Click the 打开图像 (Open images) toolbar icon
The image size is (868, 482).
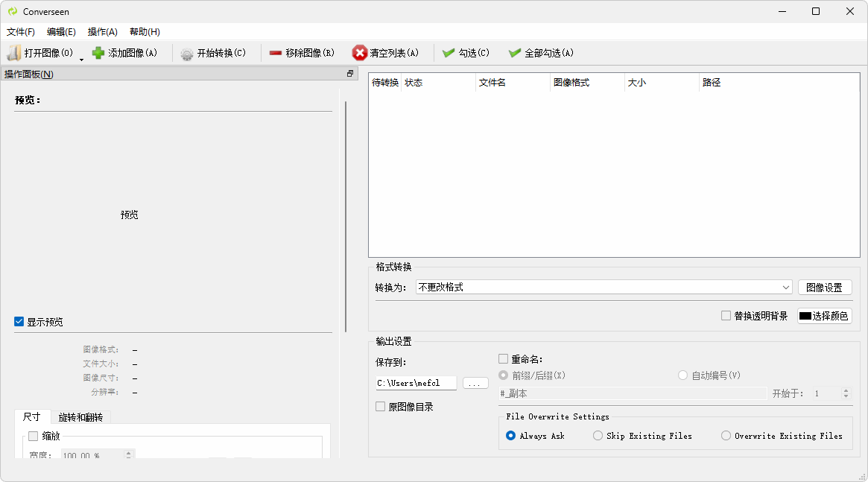pyautogui.click(x=14, y=53)
